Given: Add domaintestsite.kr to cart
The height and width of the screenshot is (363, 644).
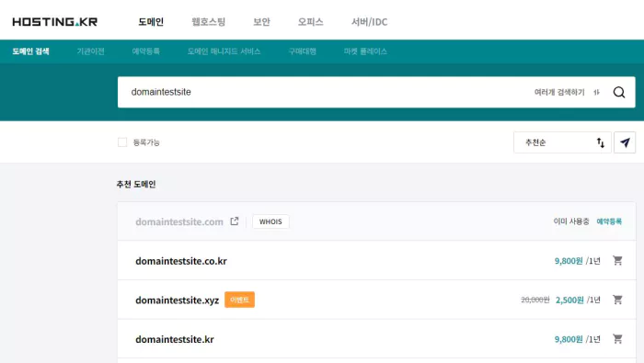Looking at the screenshot, I should 617,339.
